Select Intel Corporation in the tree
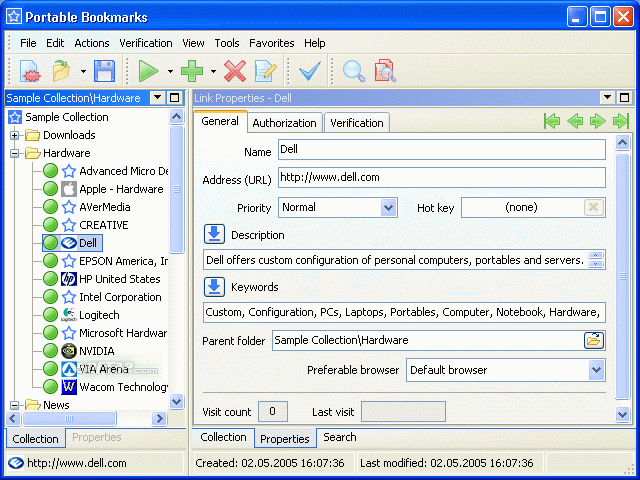 (x=120, y=297)
